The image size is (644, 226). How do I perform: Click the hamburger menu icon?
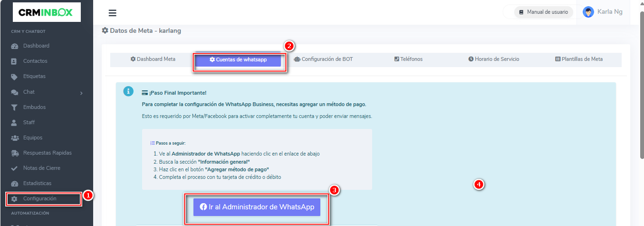tap(113, 13)
